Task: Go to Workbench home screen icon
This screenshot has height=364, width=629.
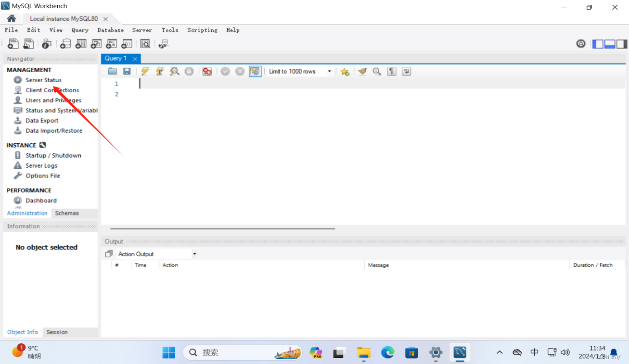Action: point(12,19)
